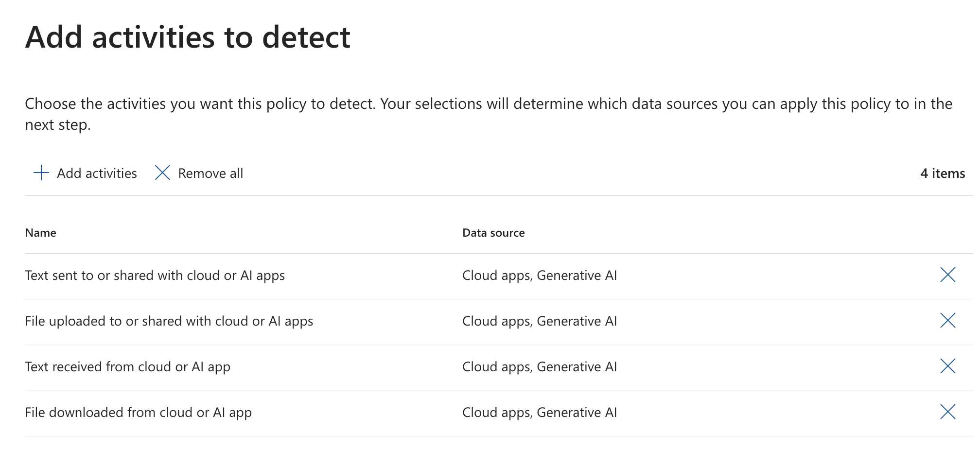
Task: Click the plus icon beside Add activities
Action: 41,173
